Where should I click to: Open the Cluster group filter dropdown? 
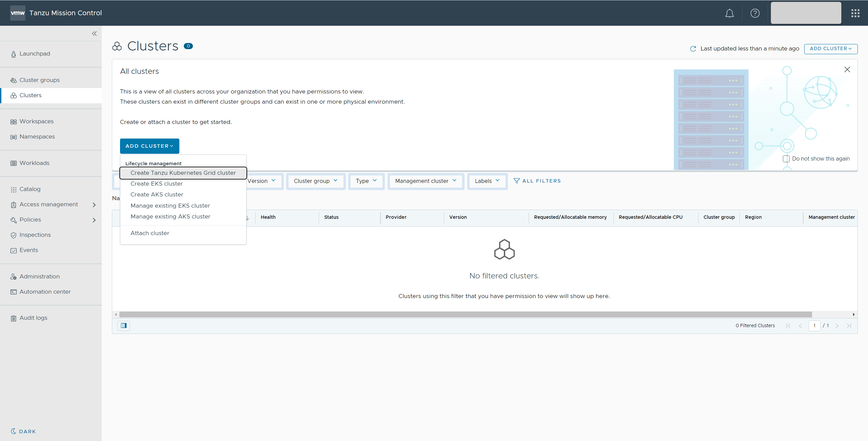pyautogui.click(x=315, y=181)
